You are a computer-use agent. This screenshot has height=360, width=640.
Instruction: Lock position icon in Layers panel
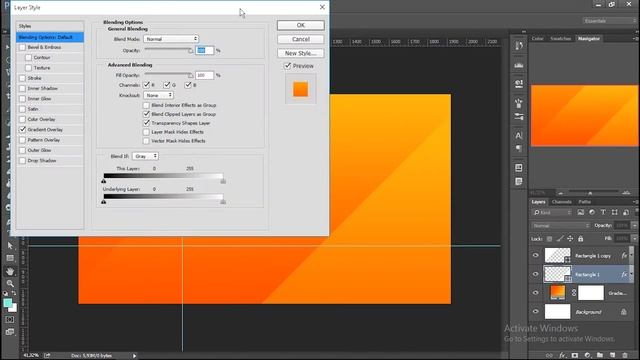570,239
